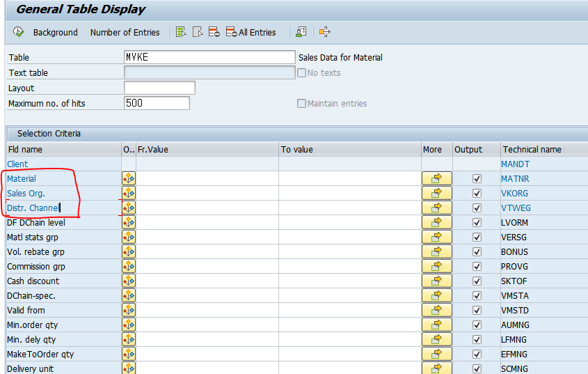Screen dimensions: 588x374
Task: Open selection option icon for Min. dely qty
Action: click(129, 339)
